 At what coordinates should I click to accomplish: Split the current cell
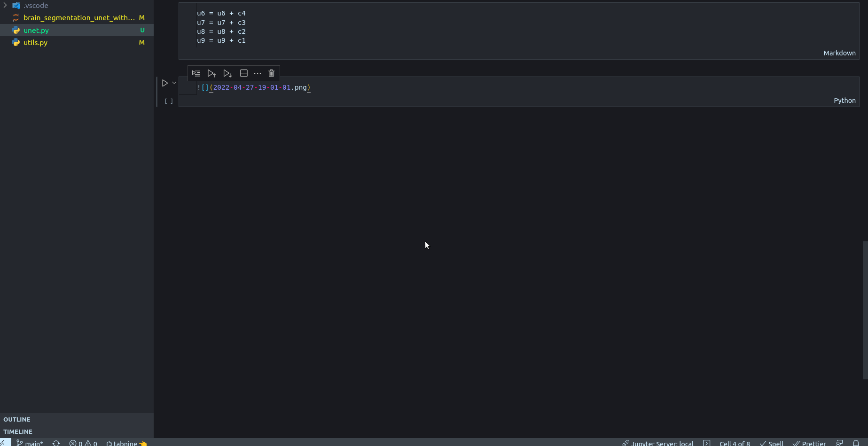pyautogui.click(x=243, y=73)
